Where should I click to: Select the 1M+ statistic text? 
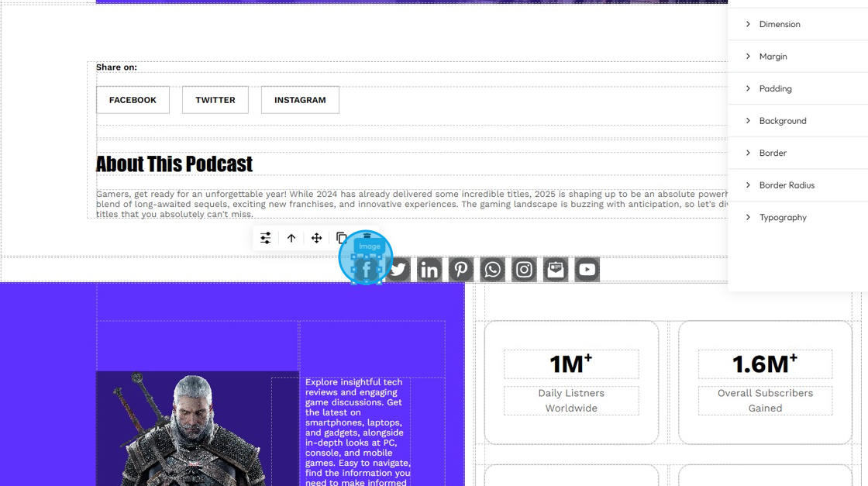click(x=570, y=364)
